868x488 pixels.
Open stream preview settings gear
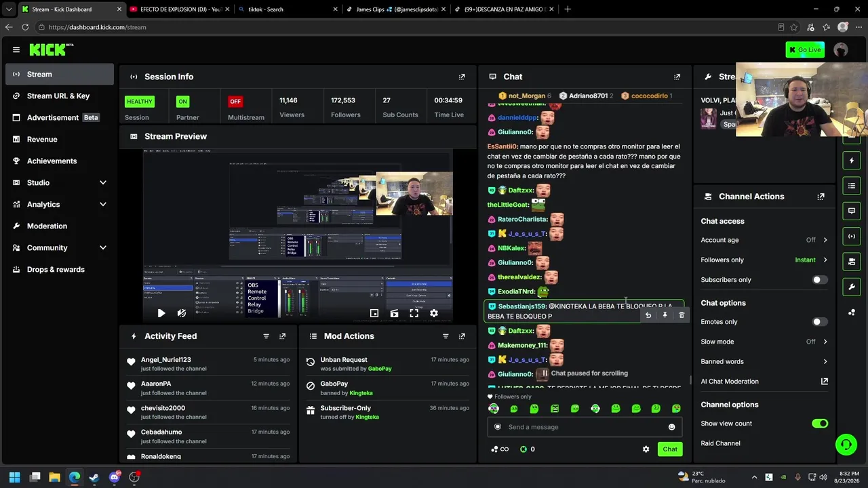tap(434, 313)
